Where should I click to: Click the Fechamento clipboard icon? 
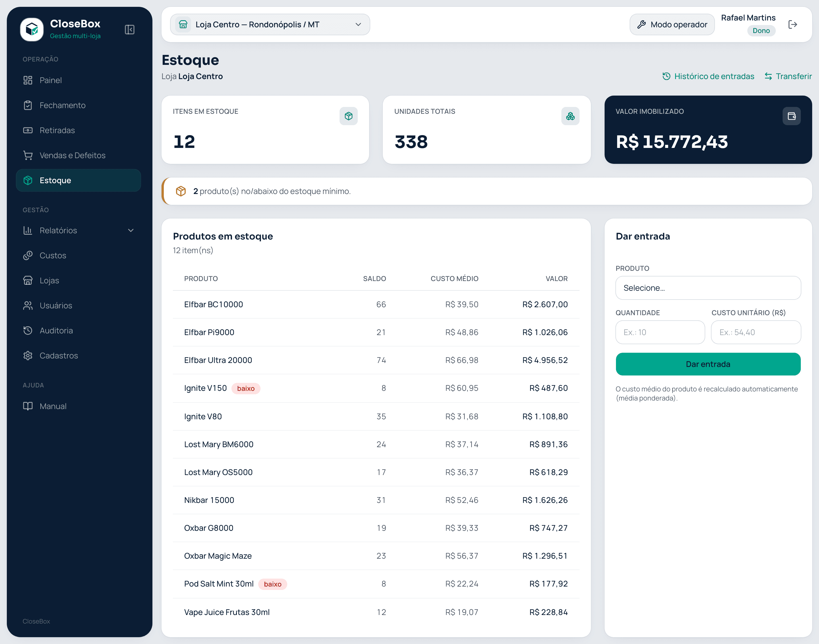pos(28,105)
